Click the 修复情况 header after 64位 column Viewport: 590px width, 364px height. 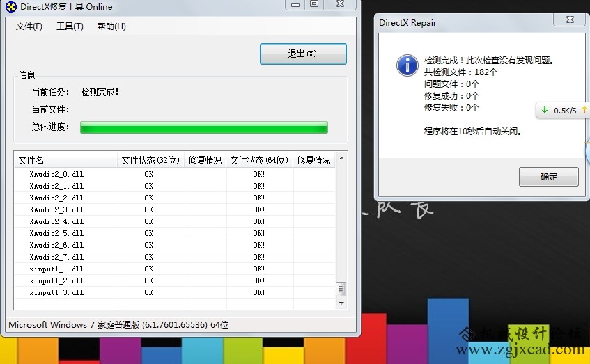pos(314,160)
